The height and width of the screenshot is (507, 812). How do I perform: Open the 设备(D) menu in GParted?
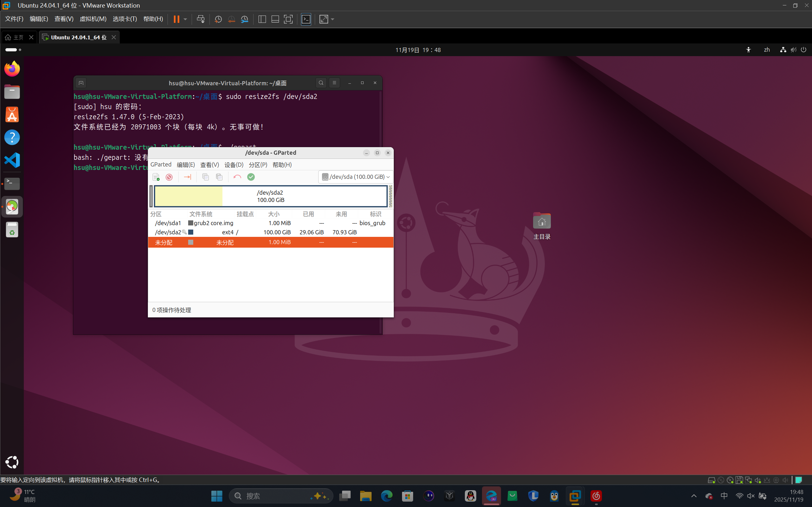234,165
